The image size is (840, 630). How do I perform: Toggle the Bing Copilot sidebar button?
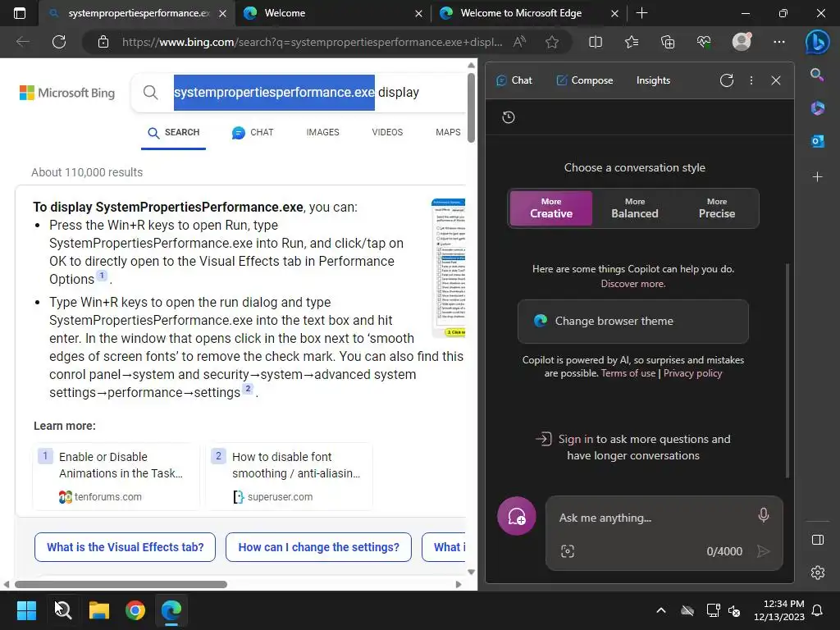(817, 42)
